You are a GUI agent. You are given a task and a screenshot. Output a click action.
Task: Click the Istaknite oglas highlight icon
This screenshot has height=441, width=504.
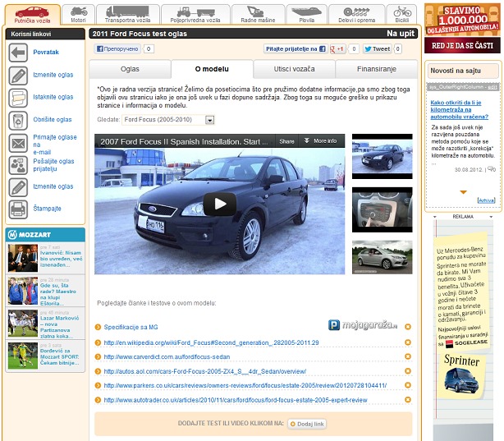pos(18,98)
